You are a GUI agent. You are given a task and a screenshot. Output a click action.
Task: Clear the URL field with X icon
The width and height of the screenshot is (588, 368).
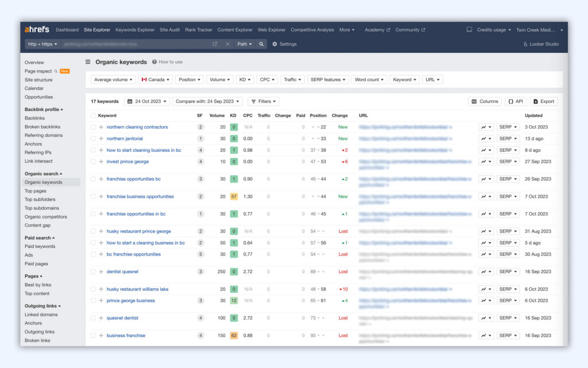pos(227,44)
